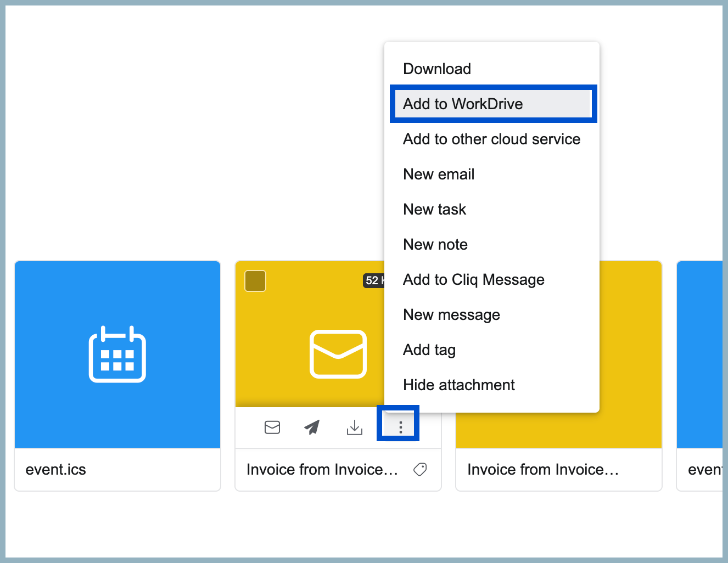Click the envelope icon in attachment toolbar

coord(272,427)
